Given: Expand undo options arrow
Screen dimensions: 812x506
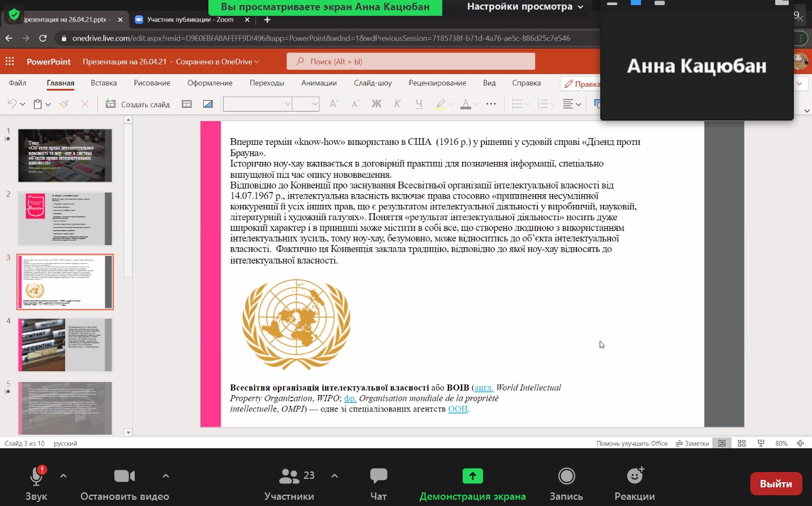Looking at the screenshot, I should [x=22, y=104].
